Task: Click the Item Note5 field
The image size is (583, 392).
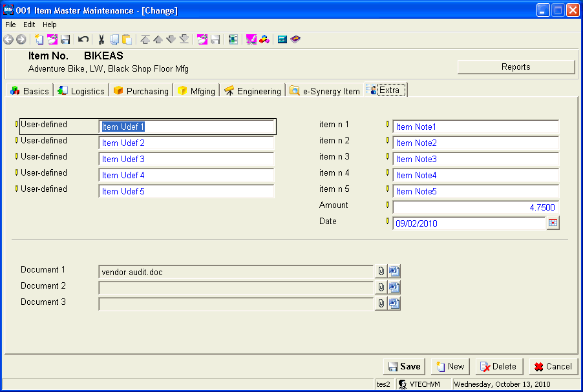Action: [x=476, y=191]
